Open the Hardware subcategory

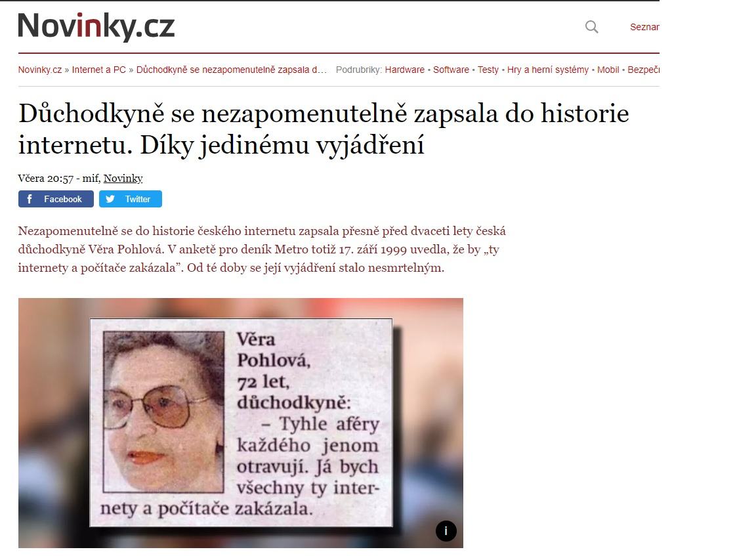point(404,70)
